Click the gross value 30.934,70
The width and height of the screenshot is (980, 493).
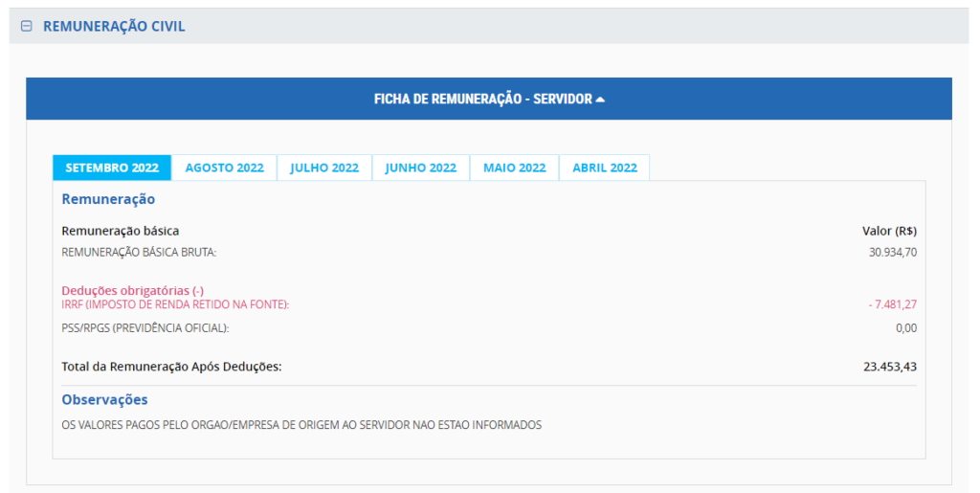892,253
